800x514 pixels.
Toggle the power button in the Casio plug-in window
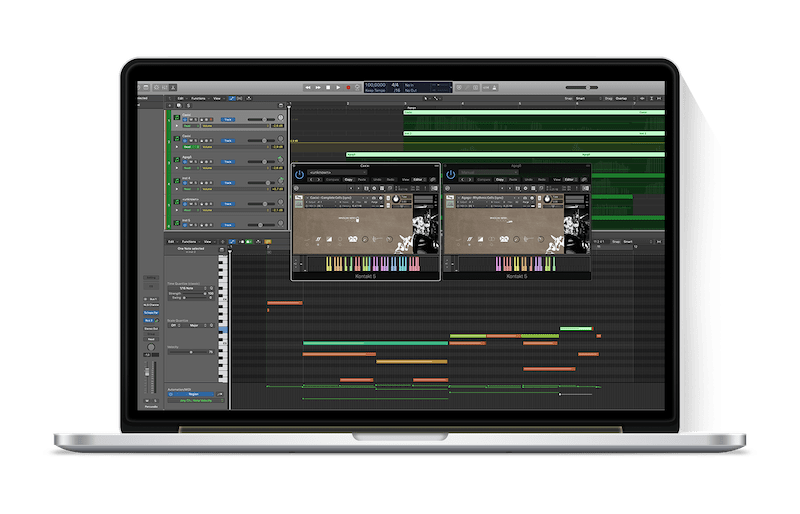click(299, 175)
